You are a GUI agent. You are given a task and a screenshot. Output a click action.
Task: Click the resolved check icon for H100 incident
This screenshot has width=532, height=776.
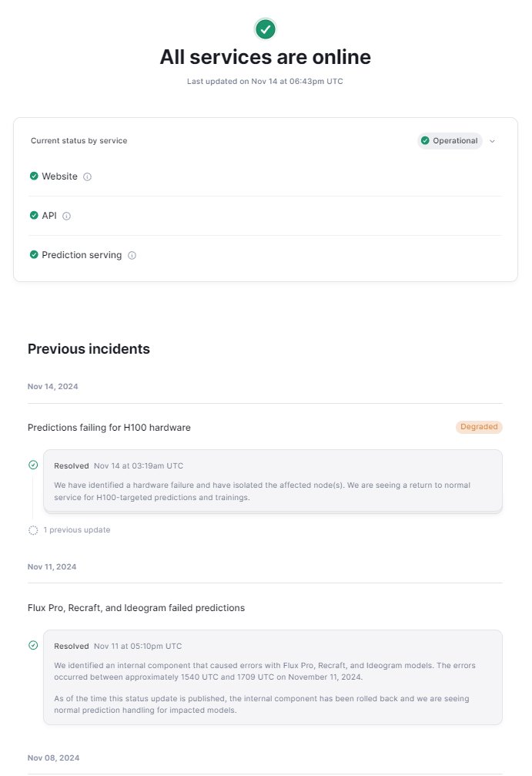[x=33, y=465]
